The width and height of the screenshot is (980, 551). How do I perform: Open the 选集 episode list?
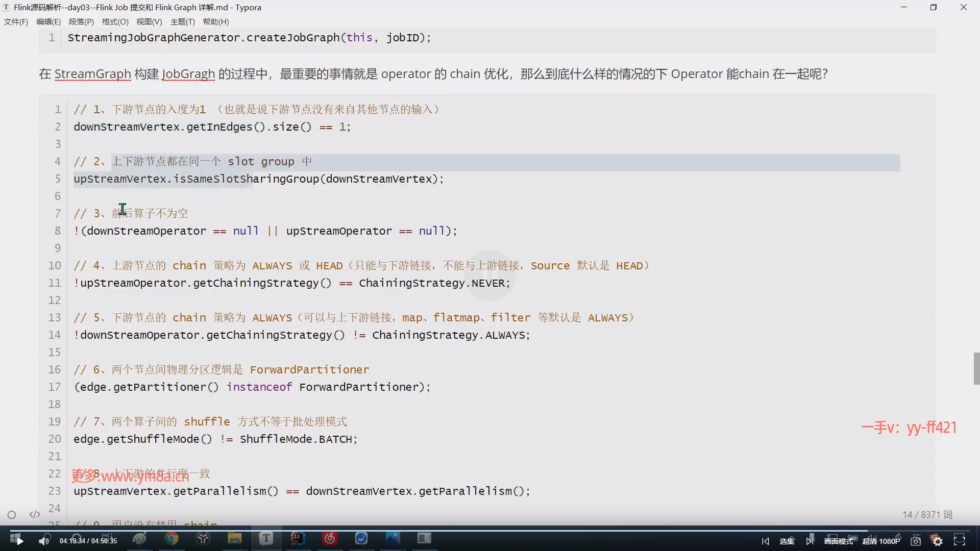(787, 541)
